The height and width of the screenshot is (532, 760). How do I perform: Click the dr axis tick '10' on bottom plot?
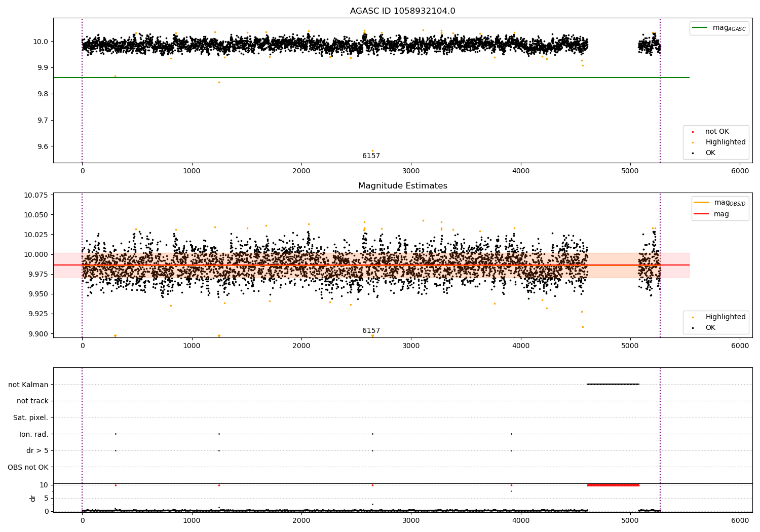click(44, 485)
